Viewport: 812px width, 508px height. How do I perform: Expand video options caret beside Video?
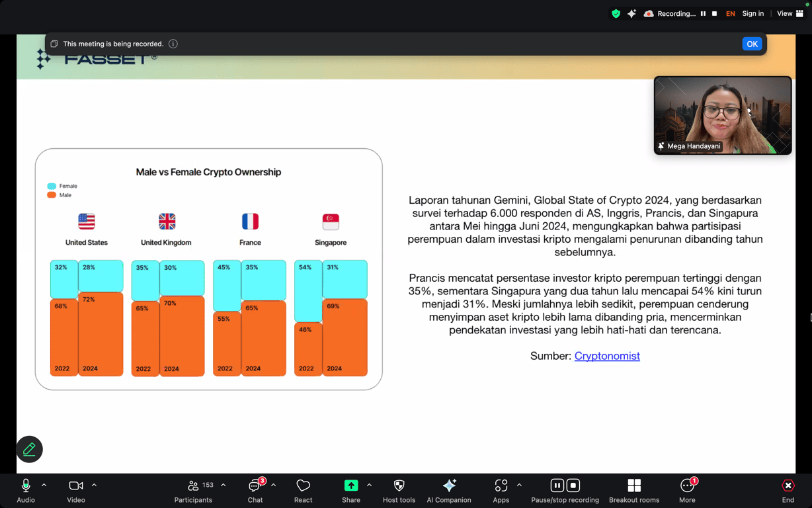click(x=94, y=486)
